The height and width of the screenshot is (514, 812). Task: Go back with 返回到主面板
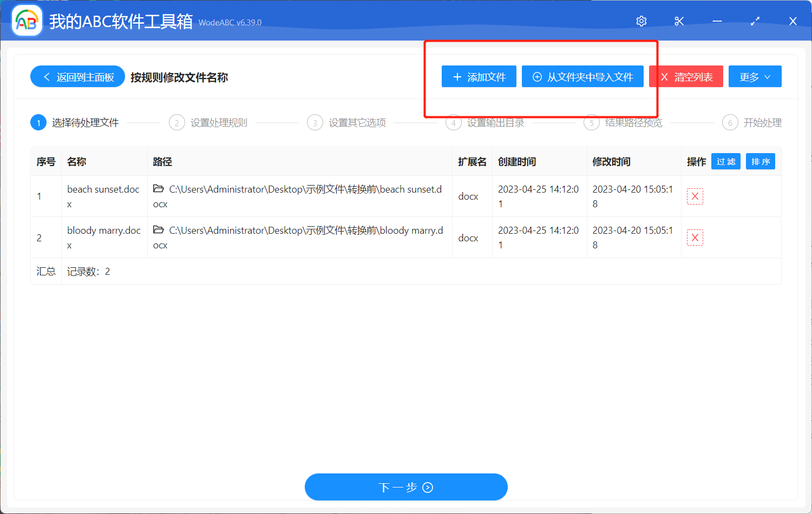(77, 76)
